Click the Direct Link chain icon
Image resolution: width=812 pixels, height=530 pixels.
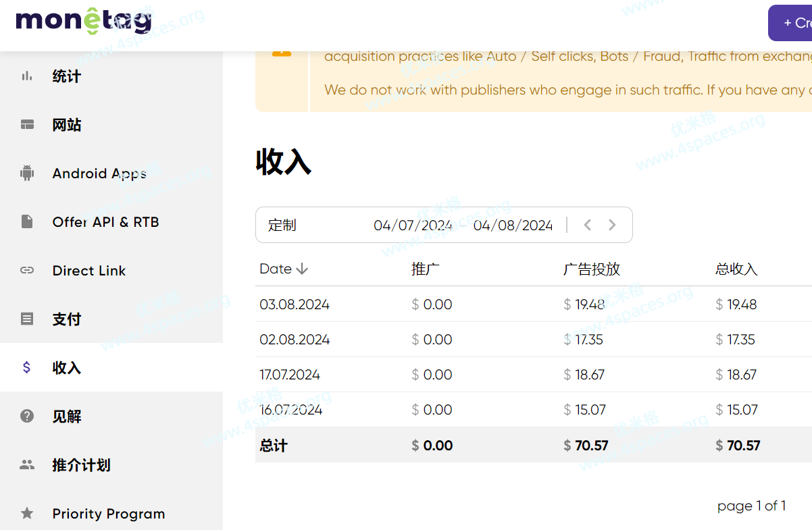[x=27, y=271]
